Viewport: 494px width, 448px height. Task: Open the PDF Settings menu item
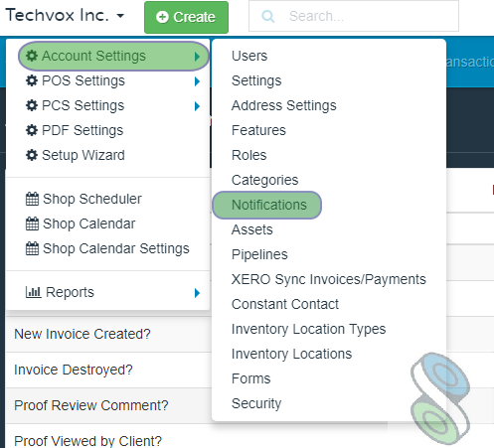pos(108,130)
